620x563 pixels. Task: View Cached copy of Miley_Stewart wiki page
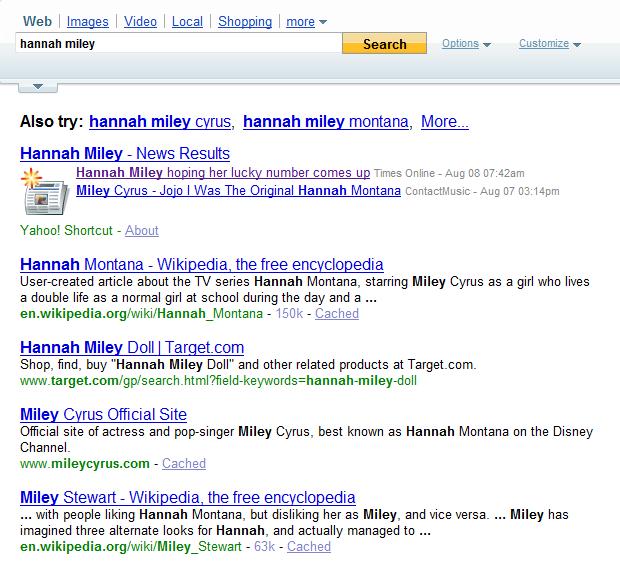(309, 546)
